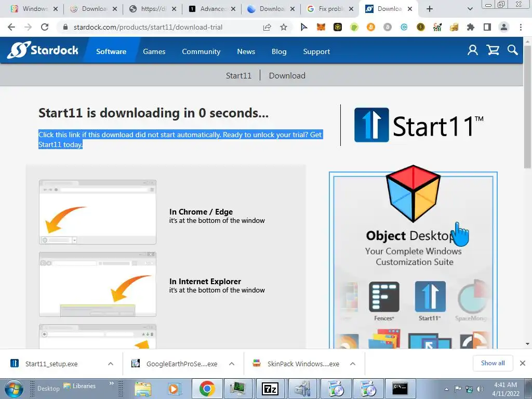
Task: Click Show all downloads button
Action: [493, 363]
